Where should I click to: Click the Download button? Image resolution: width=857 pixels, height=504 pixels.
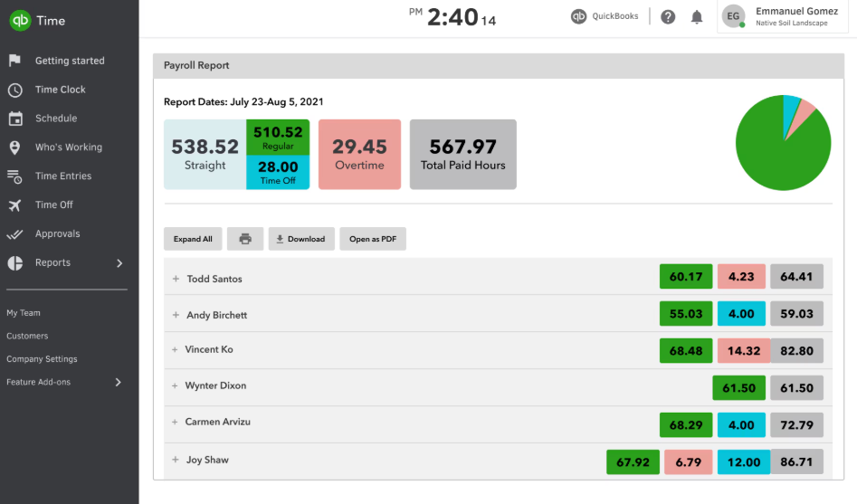click(x=301, y=239)
